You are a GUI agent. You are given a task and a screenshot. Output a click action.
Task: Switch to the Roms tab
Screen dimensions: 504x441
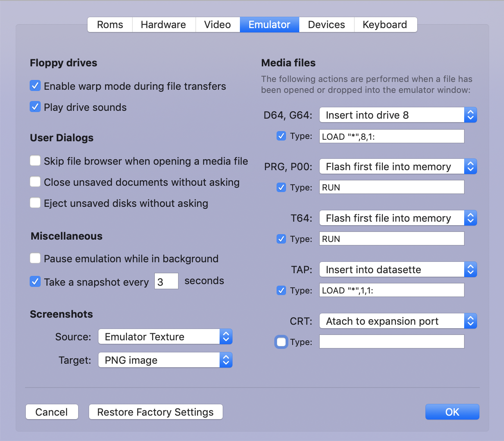click(110, 24)
